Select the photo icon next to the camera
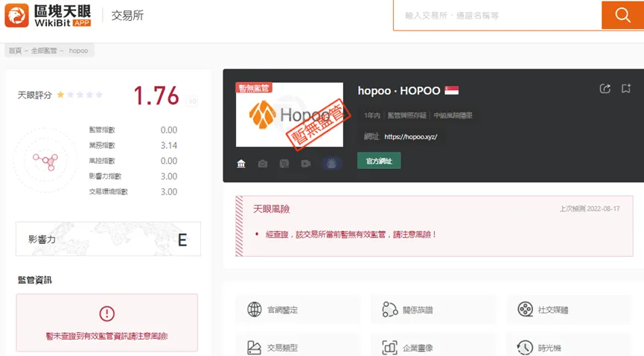 tap(284, 164)
